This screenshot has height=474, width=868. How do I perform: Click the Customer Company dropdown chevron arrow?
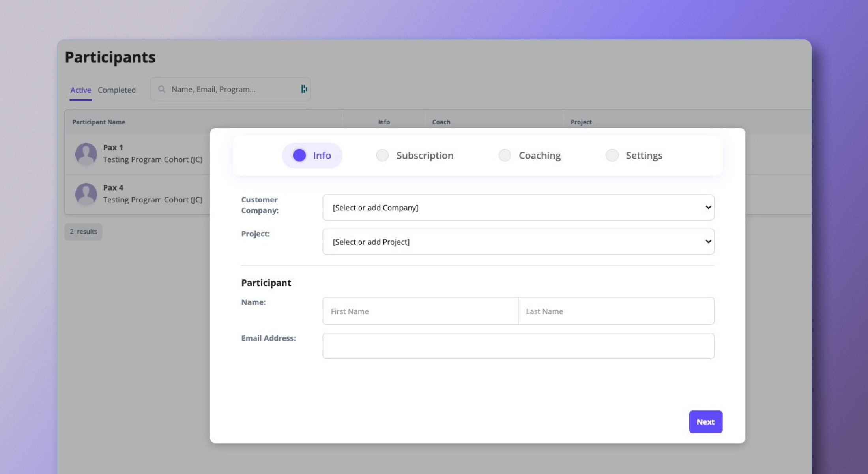click(708, 208)
